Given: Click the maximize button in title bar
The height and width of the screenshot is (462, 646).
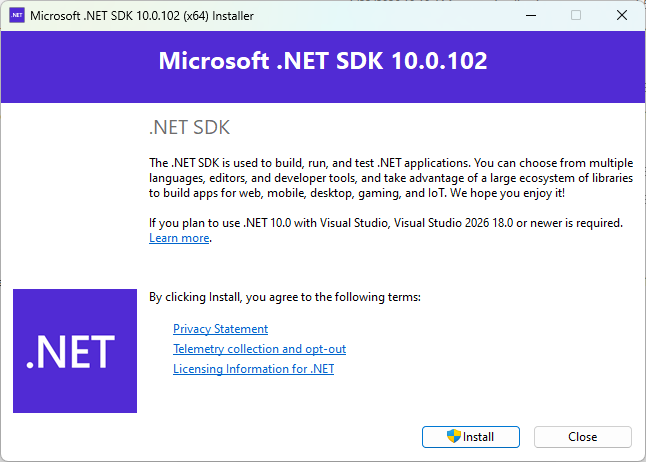Looking at the screenshot, I should (576, 15).
